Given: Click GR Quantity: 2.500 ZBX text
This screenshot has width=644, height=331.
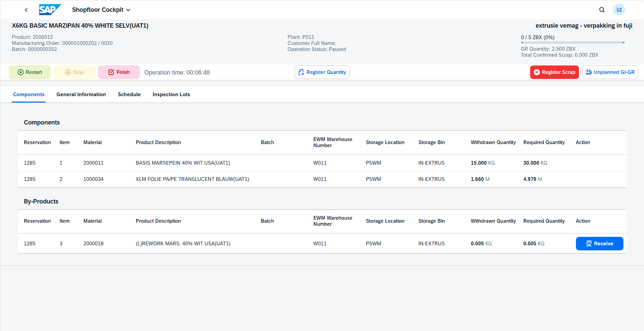Looking at the screenshot, I should tap(548, 49).
